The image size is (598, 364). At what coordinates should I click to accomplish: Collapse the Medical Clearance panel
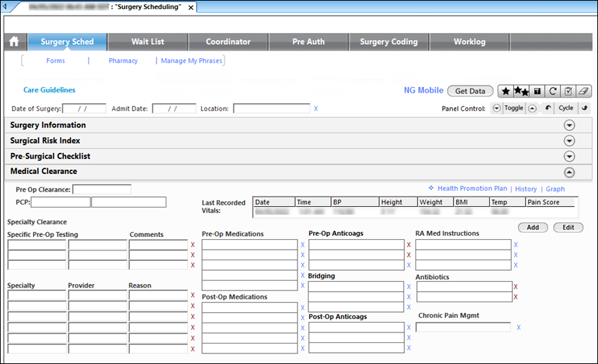click(x=569, y=173)
